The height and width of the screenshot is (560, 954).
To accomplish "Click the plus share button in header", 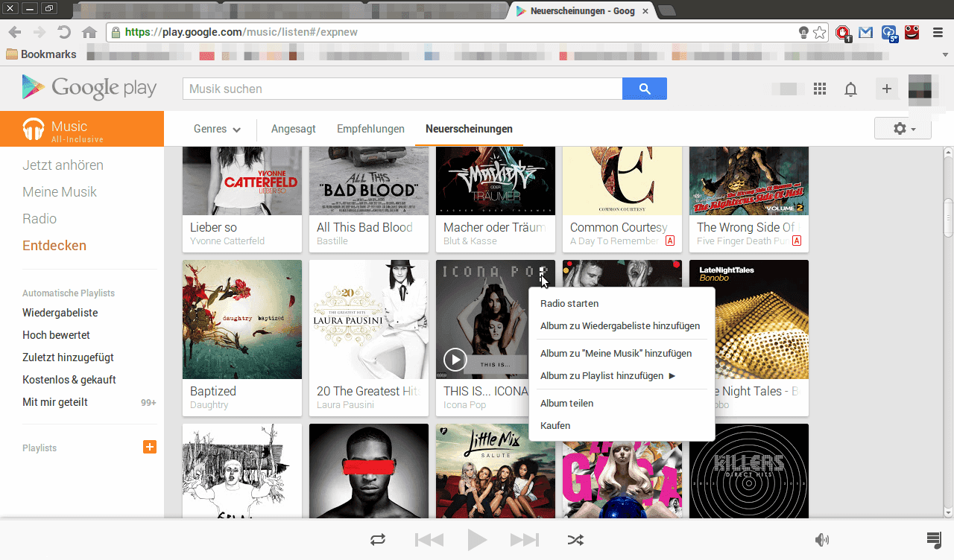I will (887, 89).
